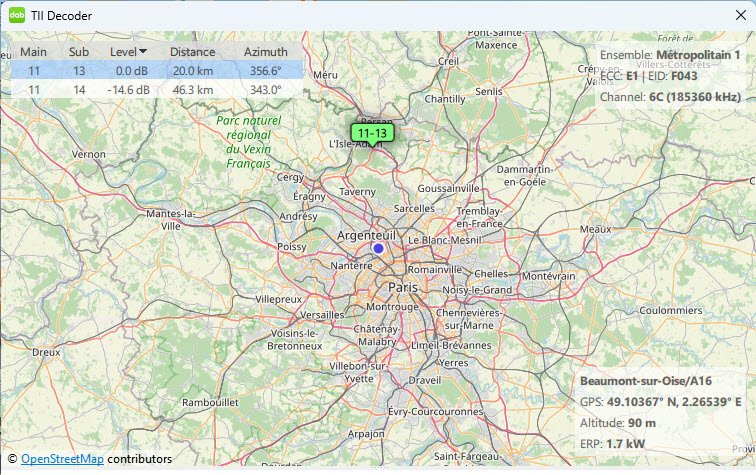Select the row with distance 46.3 km
The height and width of the screenshot is (475, 756).
click(157, 90)
